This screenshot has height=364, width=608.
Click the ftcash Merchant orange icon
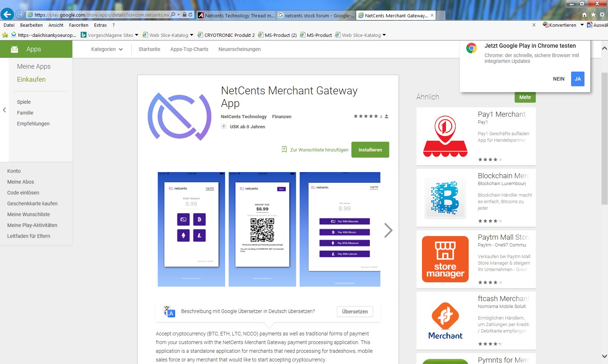445,321
